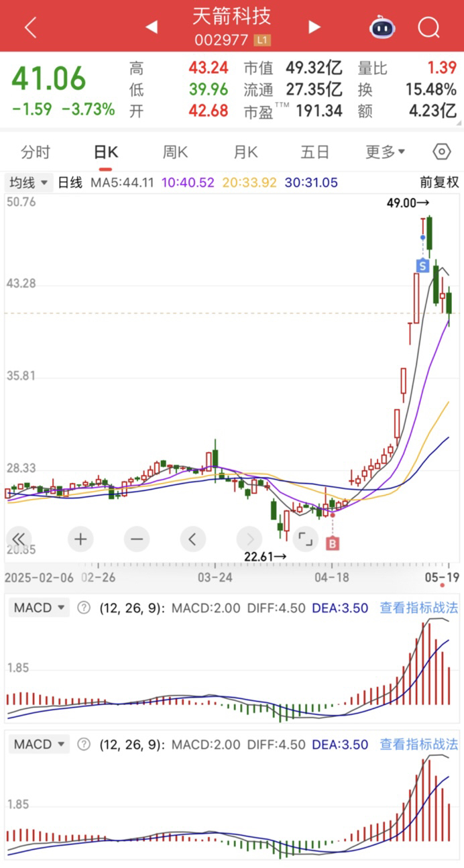Image resolution: width=464 pixels, height=868 pixels.
Task: Open search magnifier in header
Action: 428,28
